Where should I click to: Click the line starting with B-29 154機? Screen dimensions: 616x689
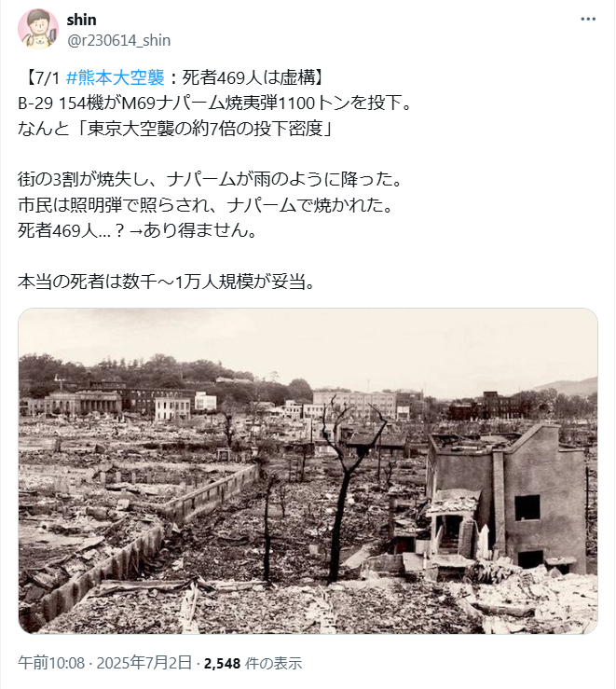pos(214,103)
